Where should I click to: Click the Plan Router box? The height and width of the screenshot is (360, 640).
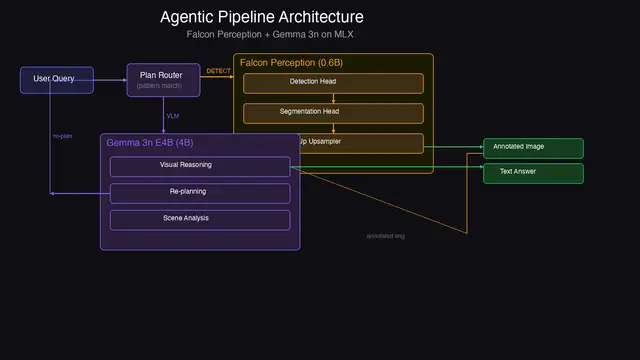(x=163, y=80)
